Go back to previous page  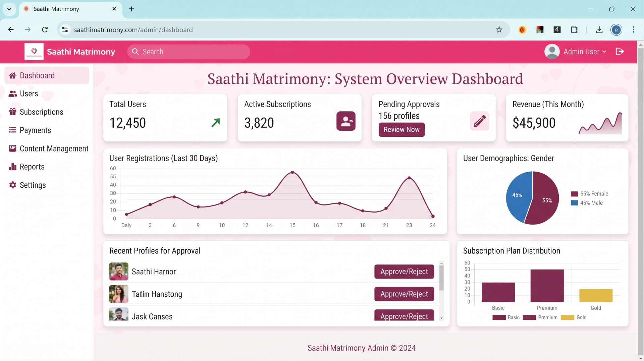pos(11,30)
